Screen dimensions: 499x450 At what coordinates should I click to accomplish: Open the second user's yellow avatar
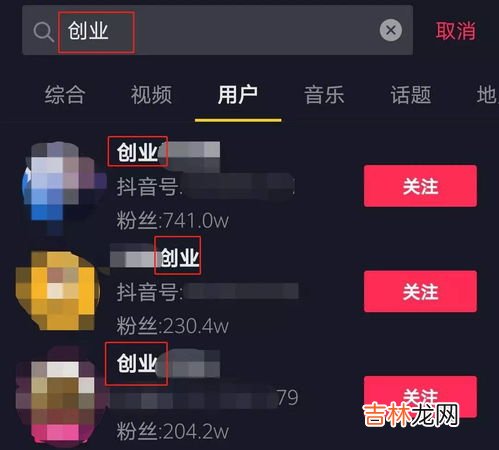pyautogui.click(x=57, y=291)
